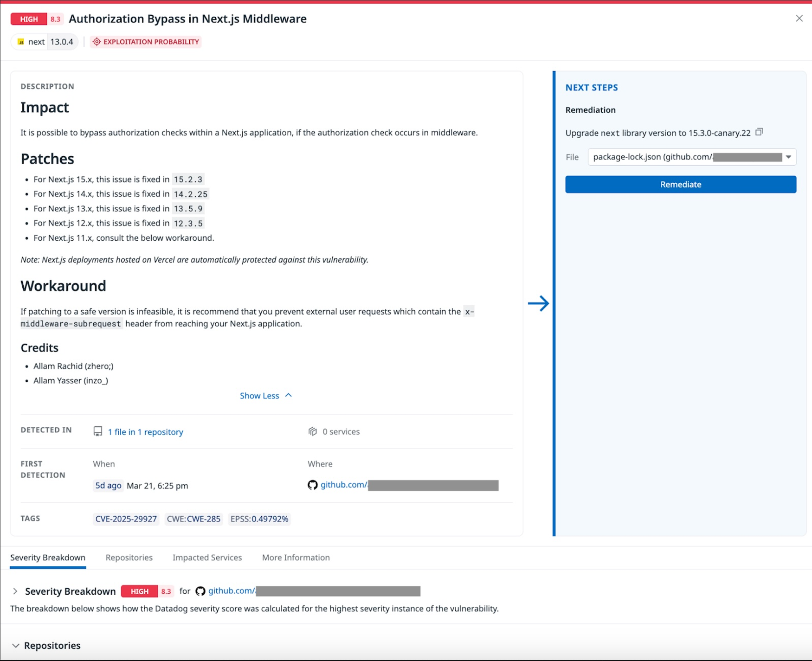
Task: Click the exploitation probability target icon
Action: coord(97,42)
